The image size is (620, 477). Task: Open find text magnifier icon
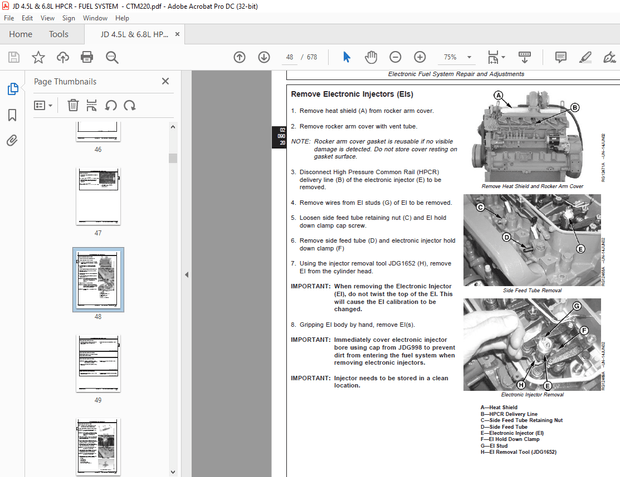coord(112,57)
